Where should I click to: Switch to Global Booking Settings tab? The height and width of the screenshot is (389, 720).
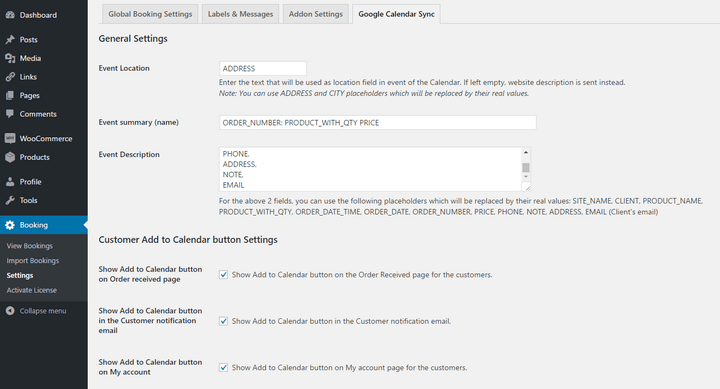click(x=150, y=14)
